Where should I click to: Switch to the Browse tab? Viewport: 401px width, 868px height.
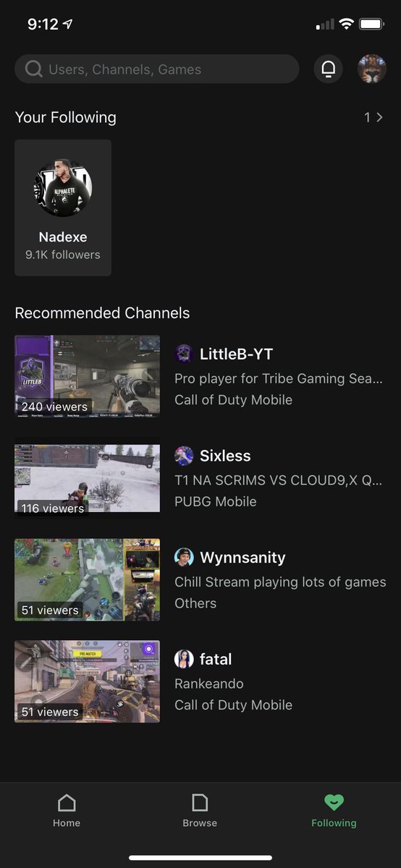[200, 810]
